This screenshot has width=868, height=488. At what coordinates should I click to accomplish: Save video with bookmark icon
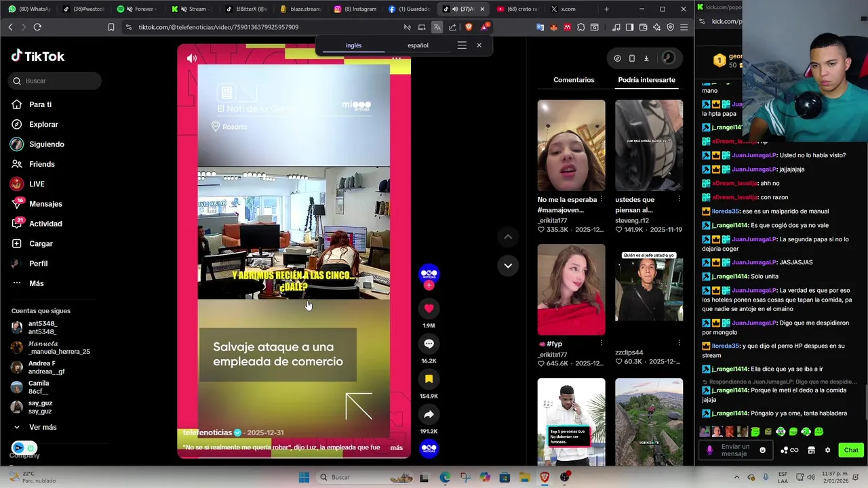click(429, 379)
